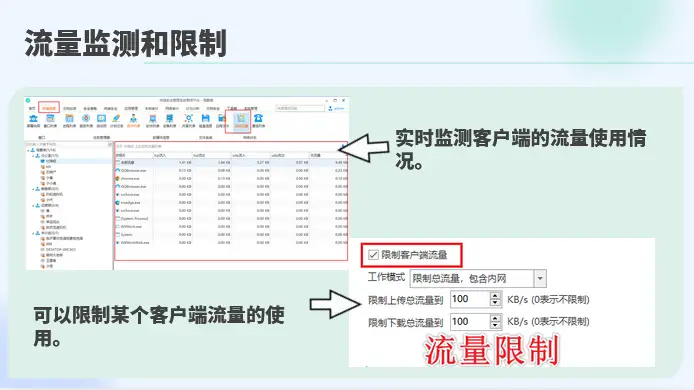Screen dimensions: 694x390
Task: Sort by the udp流入 column header
Action: pos(251,155)
